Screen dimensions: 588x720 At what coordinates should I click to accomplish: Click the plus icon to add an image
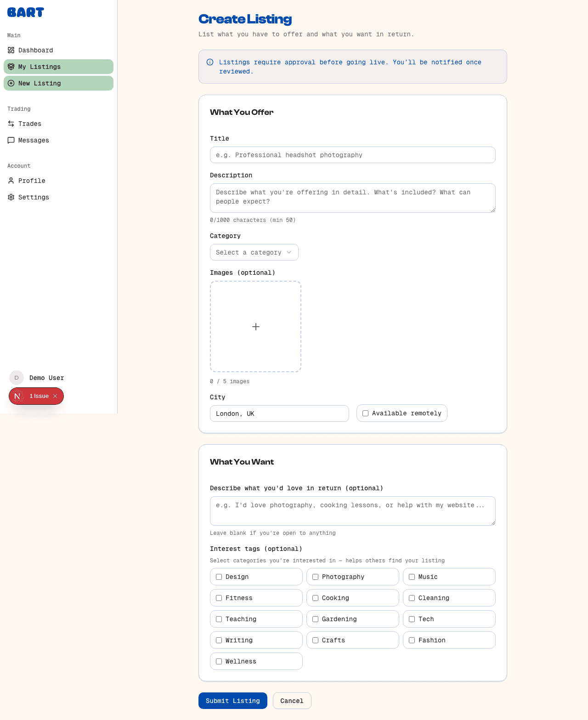[x=255, y=326]
